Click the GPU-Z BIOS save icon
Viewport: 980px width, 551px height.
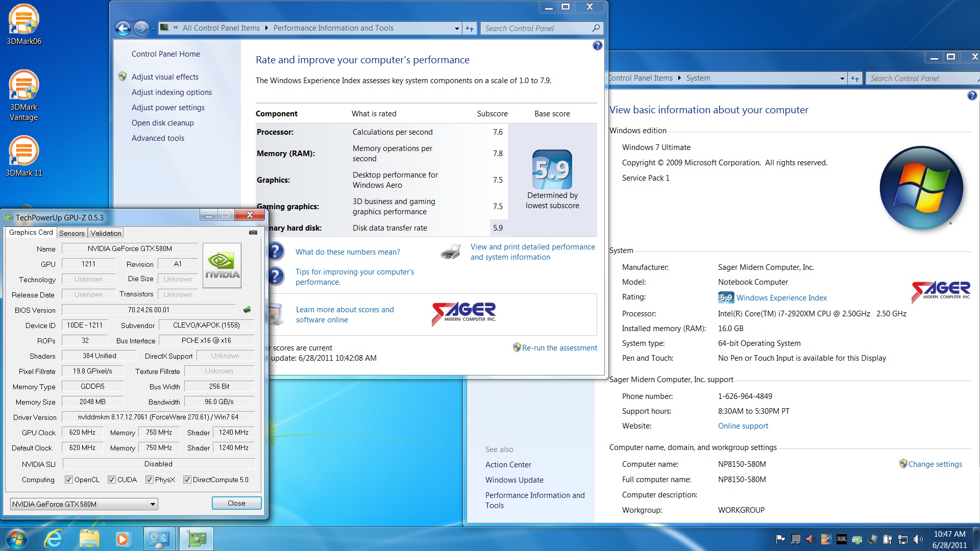click(247, 310)
